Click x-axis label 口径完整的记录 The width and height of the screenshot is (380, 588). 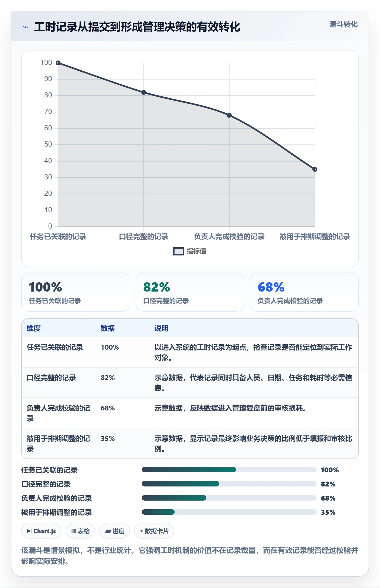coord(144,237)
